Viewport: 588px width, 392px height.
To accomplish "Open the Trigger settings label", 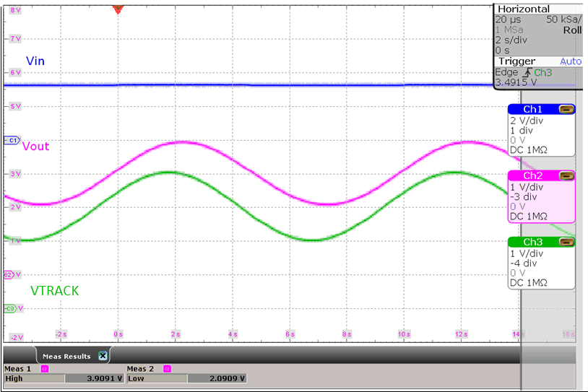I will 516,61.
